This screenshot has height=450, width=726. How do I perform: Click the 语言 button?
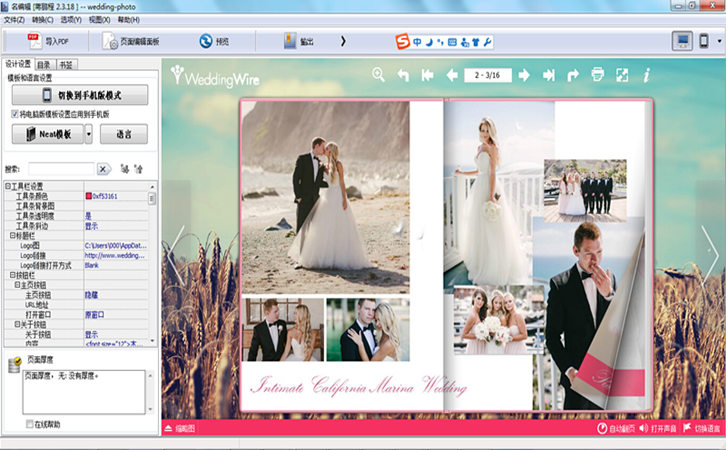coord(123,134)
